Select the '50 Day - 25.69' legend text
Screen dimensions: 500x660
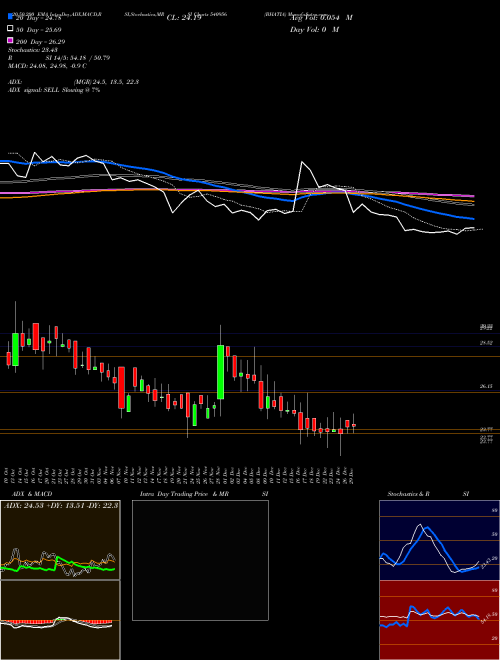39,30
